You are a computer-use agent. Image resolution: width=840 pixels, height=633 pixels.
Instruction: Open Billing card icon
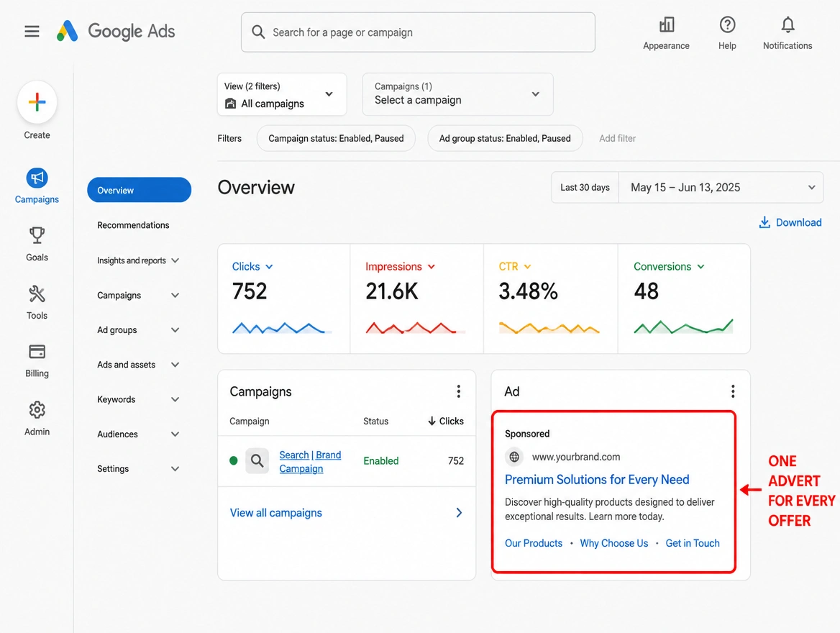click(37, 352)
